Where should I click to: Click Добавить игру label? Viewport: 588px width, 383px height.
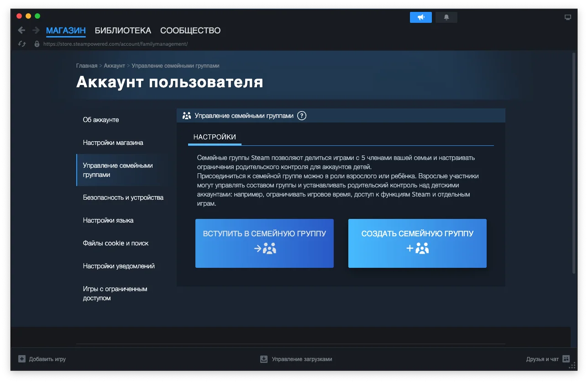point(47,359)
